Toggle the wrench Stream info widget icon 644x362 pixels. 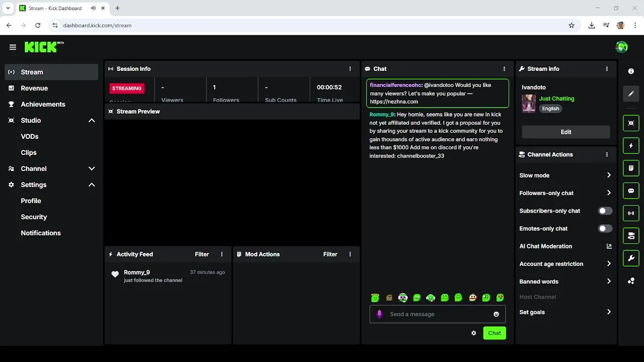tap(631, 258)
